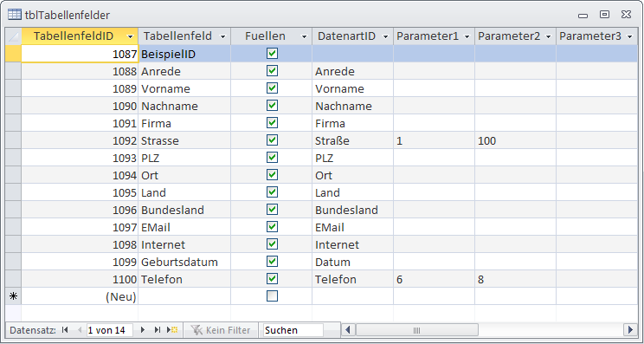Go to next record navigation arrow

click(x=143, y=329)
